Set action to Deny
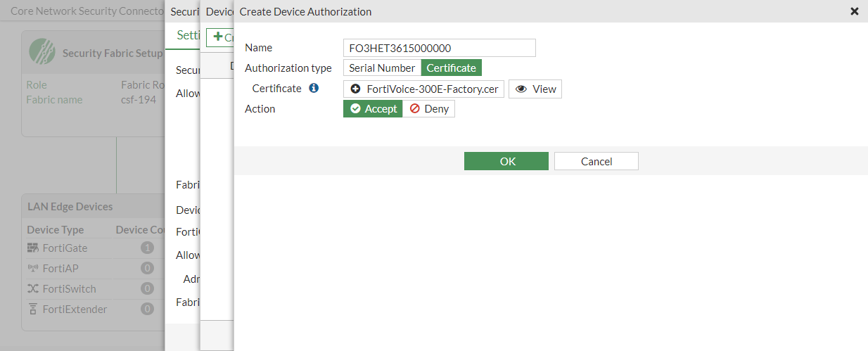The height and width of the screenshot is (351, 868). coord(429,109)
